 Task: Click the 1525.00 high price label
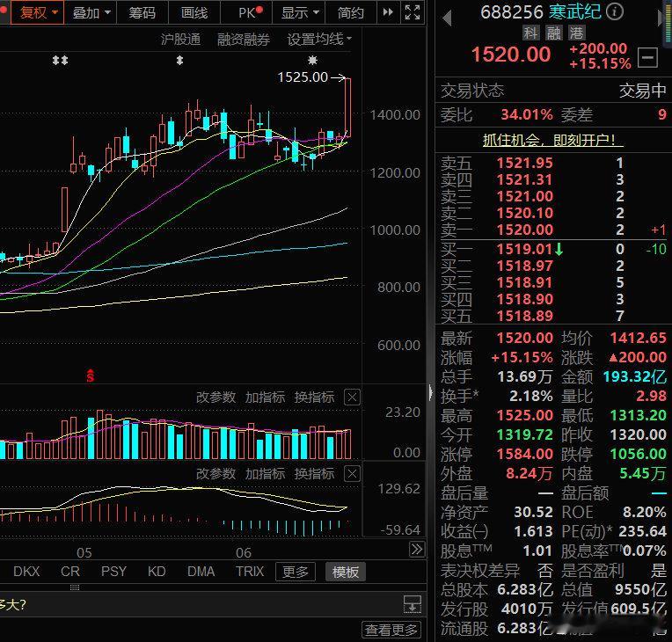[x=303, y=77]
